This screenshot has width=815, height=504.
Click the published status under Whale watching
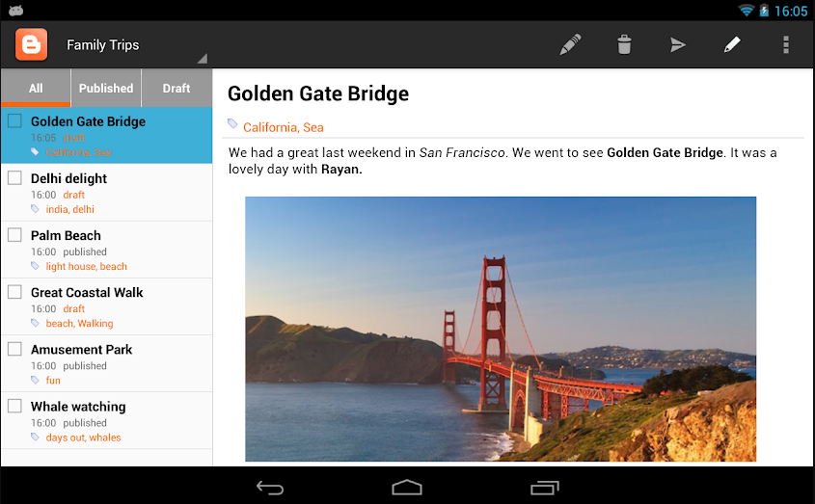tap(85, 422)
